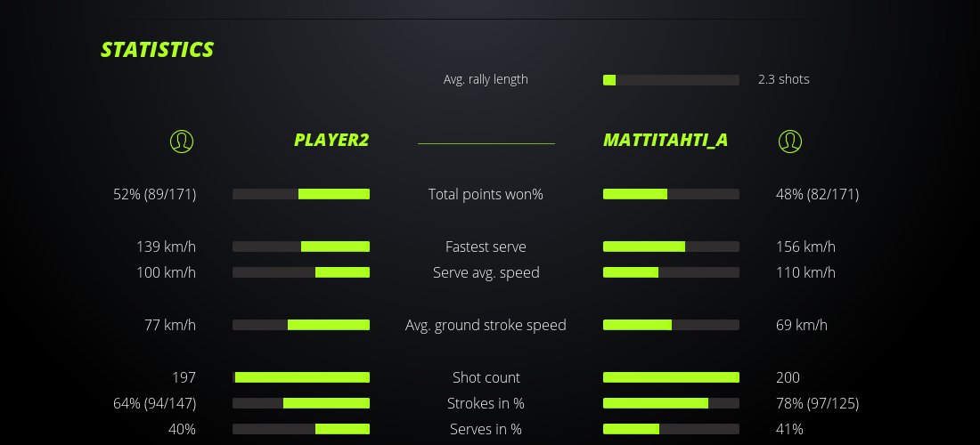Click Player2's total points won bar

click(x=301, y=194)
